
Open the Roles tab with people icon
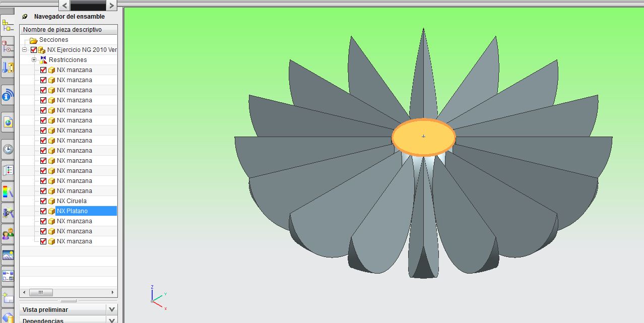point(8,233)
